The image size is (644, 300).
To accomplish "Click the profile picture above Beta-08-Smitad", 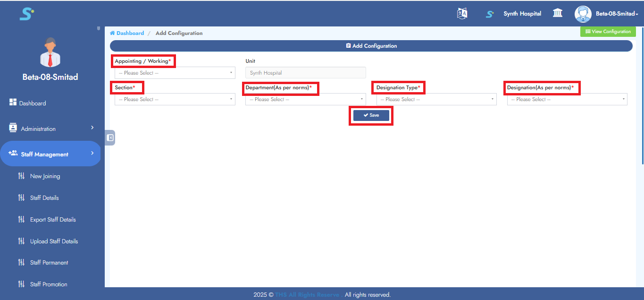I will click(x=50, y=52).
